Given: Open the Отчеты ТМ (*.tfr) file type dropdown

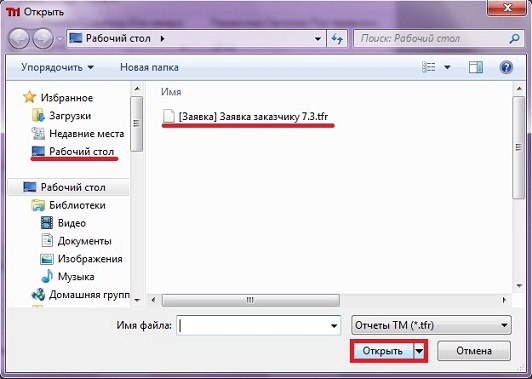Looking at the screenshot, I should coord(431,325).
